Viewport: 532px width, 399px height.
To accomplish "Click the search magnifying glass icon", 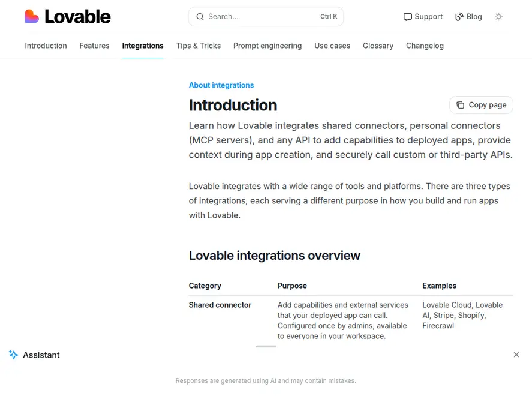I will (x=200, y=17).
